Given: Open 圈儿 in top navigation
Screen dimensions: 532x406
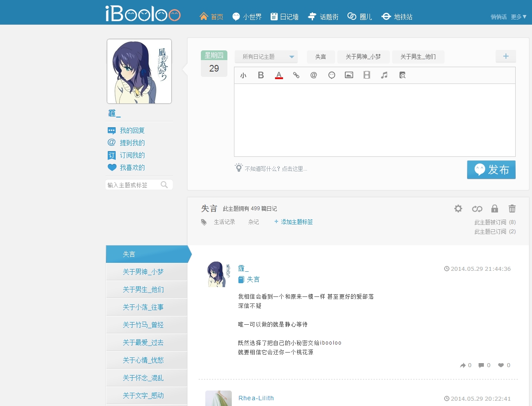Looking at the screenshot, I should tap(360, 17).
